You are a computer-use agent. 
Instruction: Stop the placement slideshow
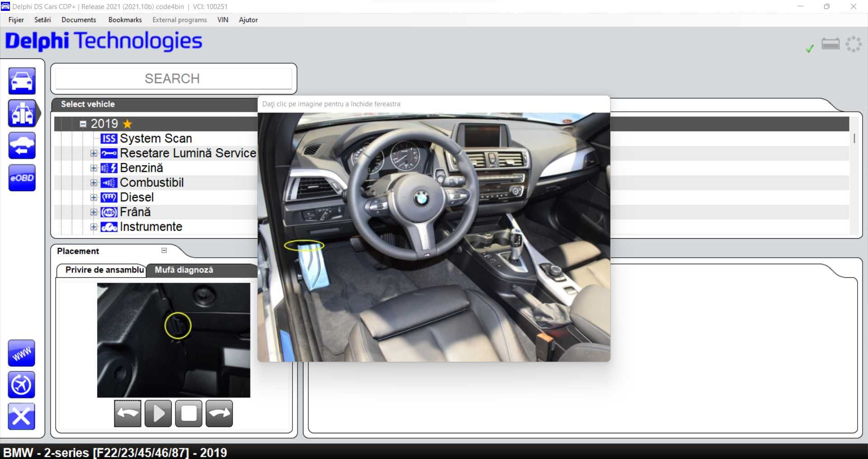[x=189, y=413]
